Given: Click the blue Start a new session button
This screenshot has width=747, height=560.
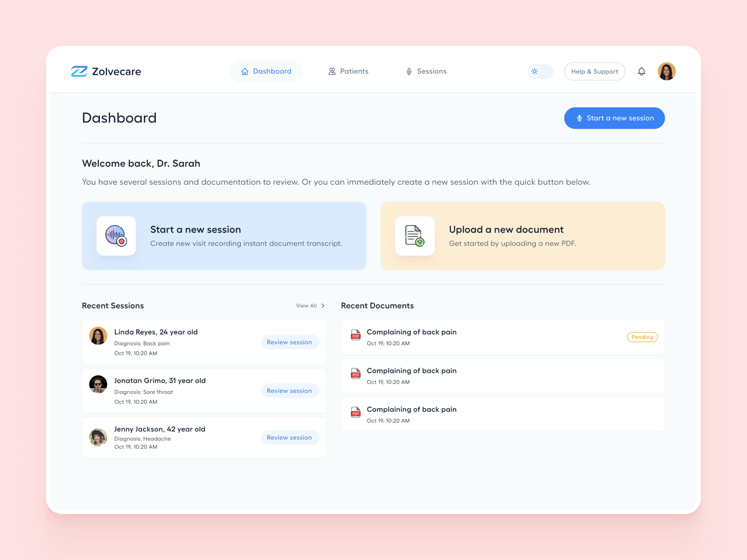Looking at the screenshot, I should (614, 118).
